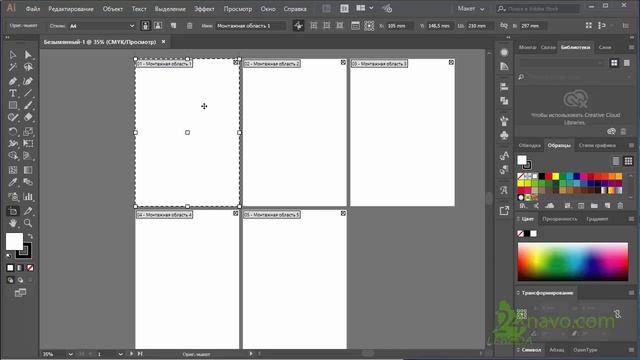
Task: Set artboard to portrait orientation
Action: pos(145,26)
